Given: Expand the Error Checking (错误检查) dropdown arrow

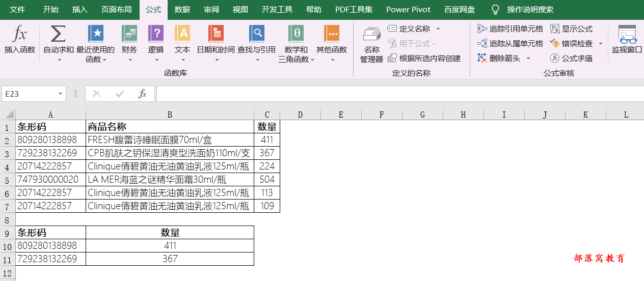Looking at the screenshot, I should click(x=600, y=44).
